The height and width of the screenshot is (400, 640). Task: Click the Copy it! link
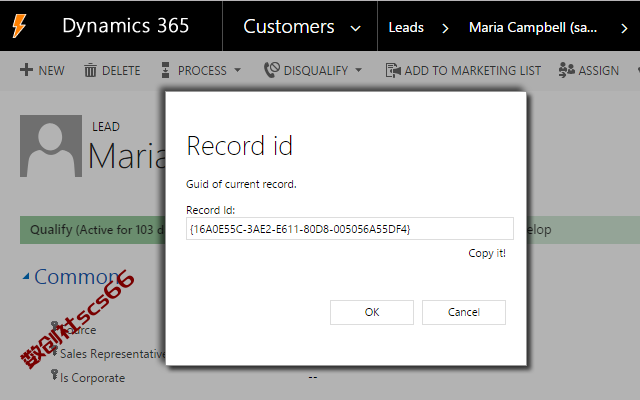coord(487,253)
